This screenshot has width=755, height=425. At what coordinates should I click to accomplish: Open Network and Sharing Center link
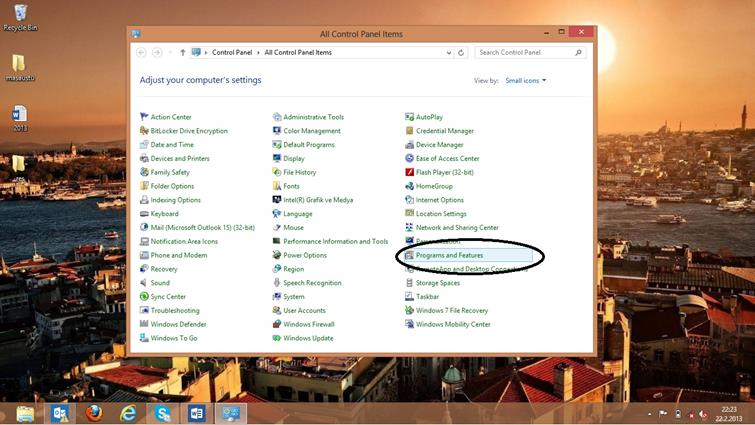[x=457, y=227]
